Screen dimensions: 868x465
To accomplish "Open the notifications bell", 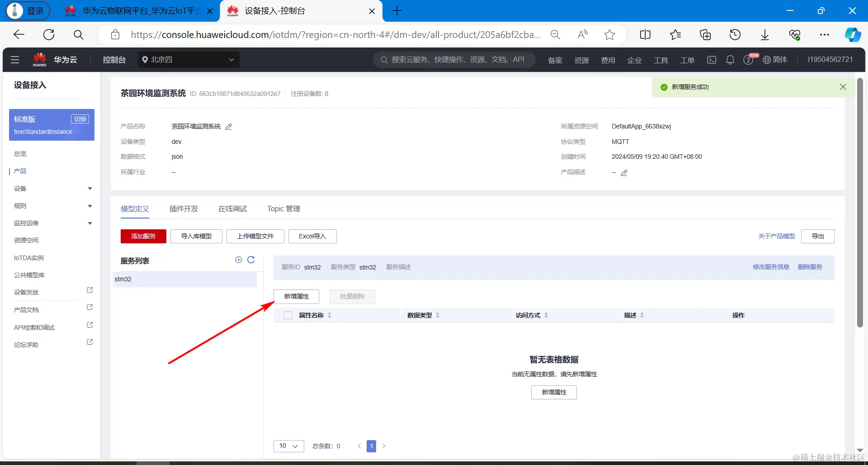I will (730, 60).
